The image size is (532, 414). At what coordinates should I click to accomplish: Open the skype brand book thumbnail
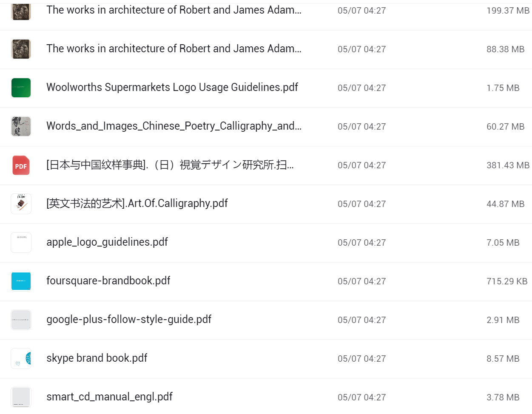[x=21, y=359]
